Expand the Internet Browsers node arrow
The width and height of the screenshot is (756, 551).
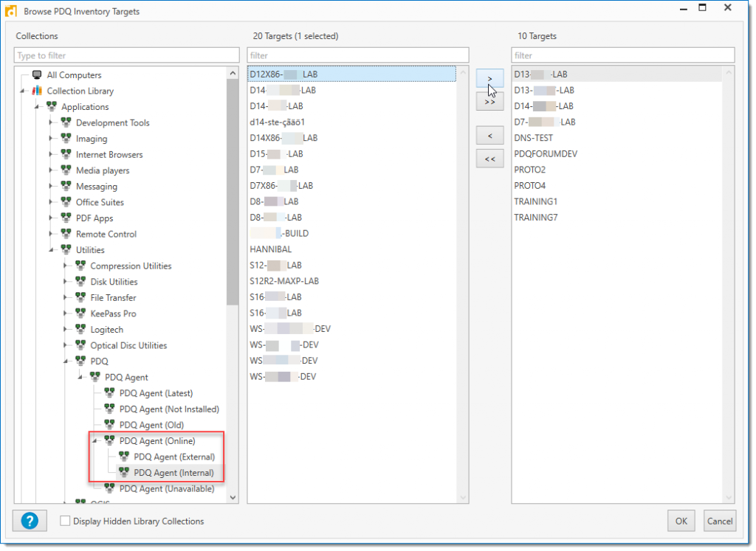pos(51,154)
